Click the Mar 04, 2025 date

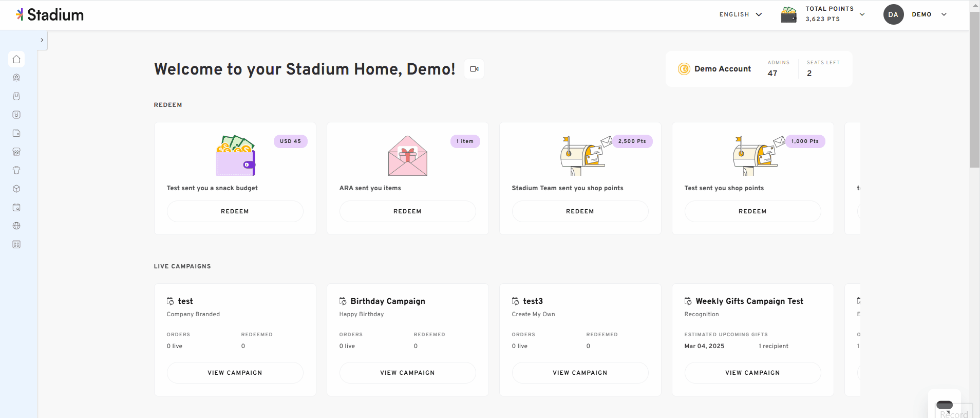click(704, 346)
